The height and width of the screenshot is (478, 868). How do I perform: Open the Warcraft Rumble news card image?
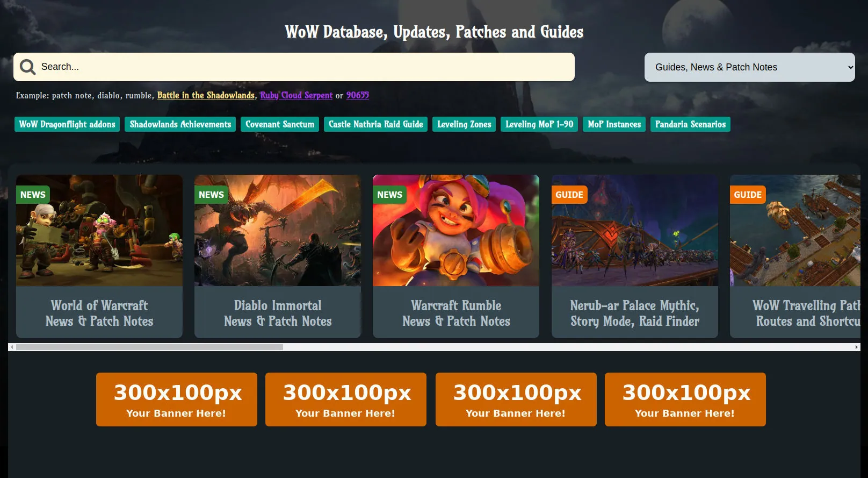coord(456,230)
